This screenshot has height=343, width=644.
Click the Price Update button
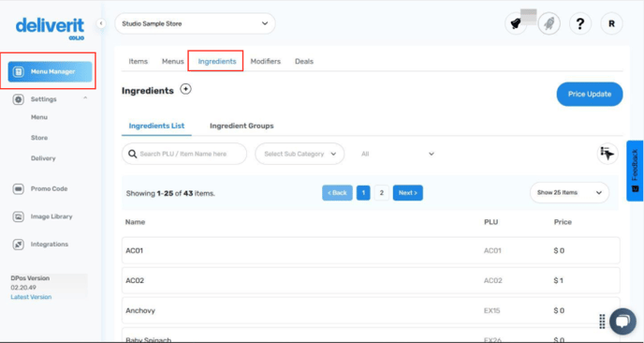pyautogui.click(x=590, y=94)
